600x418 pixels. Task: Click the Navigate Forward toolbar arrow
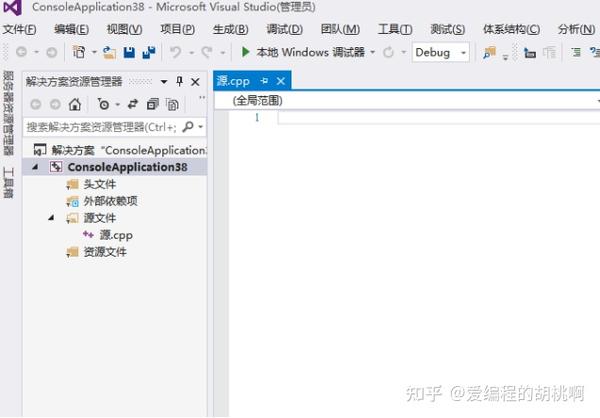pyautogui.click(x=52, y=52)
